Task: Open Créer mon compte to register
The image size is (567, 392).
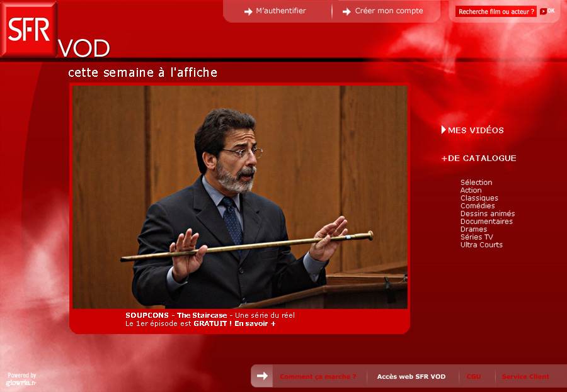Action: [389, 11]
